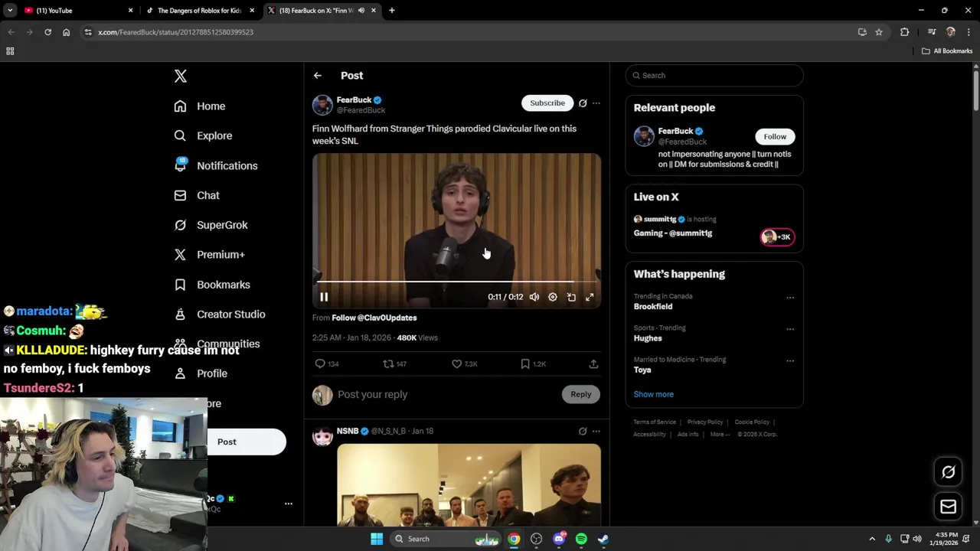Open Explore in X sidebar

pyautogui.click(x=203, y=135)
